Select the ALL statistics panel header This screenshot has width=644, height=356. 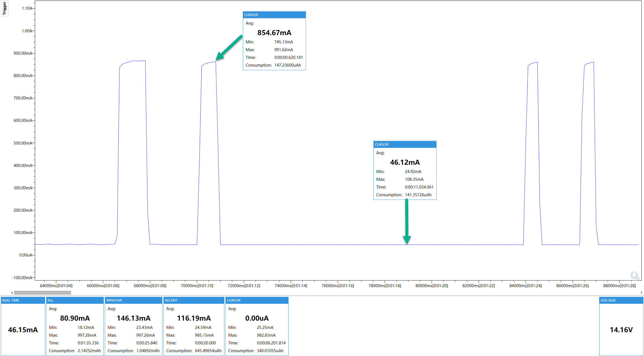(x=75, y=300)
